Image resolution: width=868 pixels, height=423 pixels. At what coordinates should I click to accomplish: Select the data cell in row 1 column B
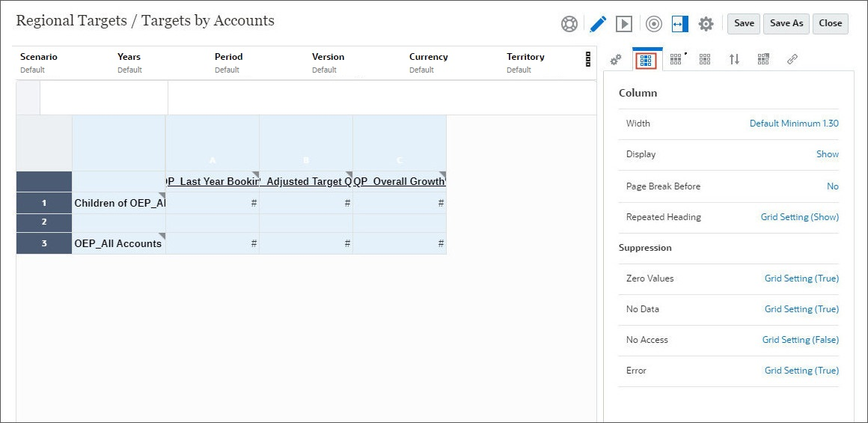(305, 203)
